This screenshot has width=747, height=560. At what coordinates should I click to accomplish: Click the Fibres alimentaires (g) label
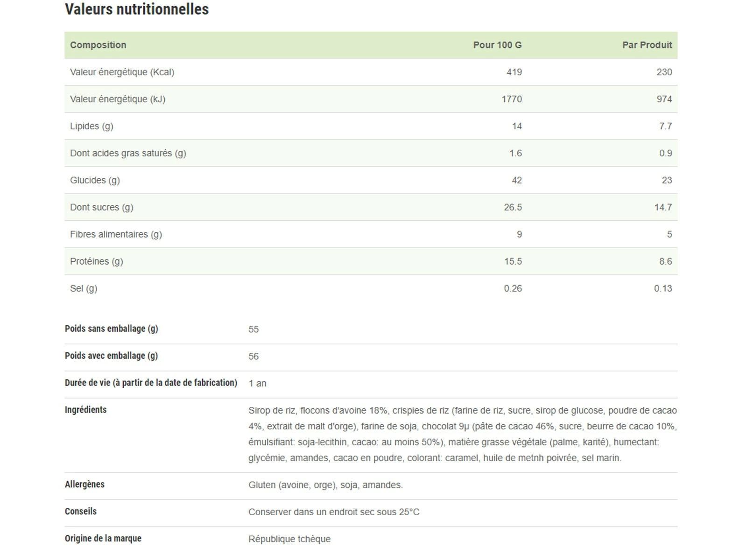[x=116, y=234]
